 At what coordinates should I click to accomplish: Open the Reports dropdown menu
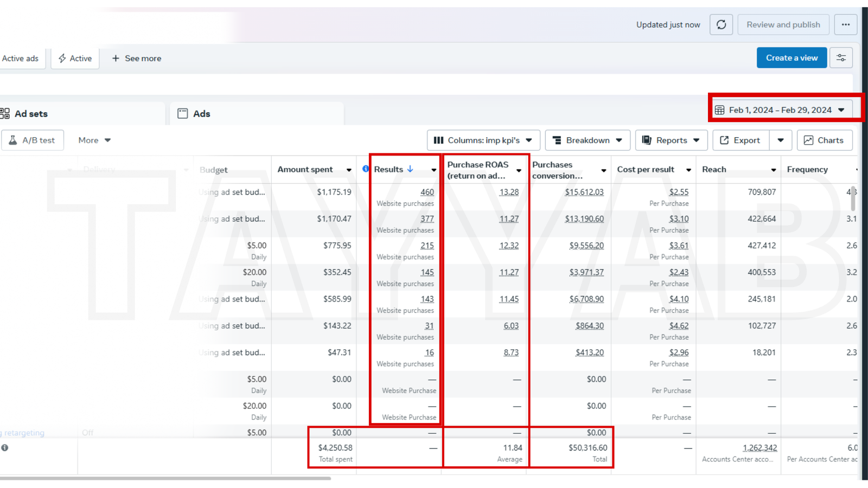pos(671,140)
